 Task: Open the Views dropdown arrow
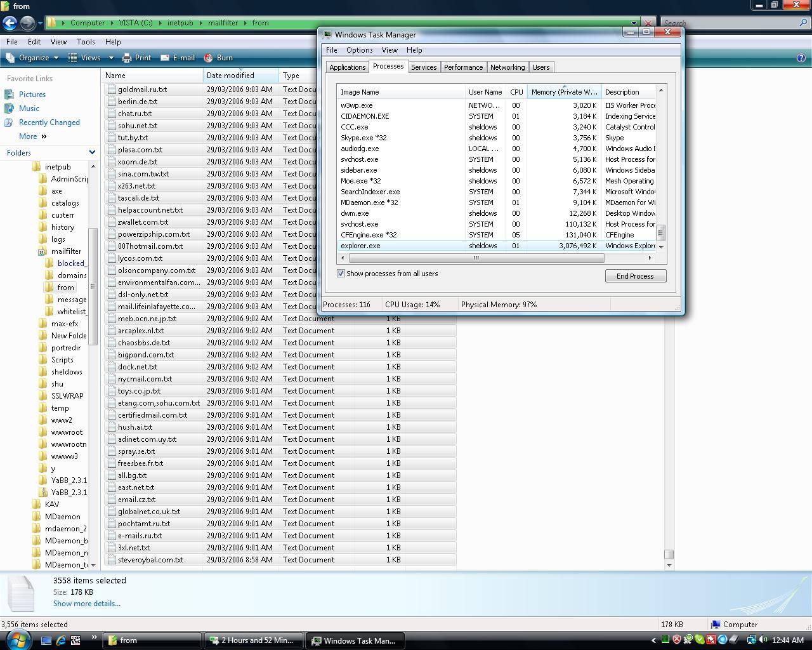point(111,58)
